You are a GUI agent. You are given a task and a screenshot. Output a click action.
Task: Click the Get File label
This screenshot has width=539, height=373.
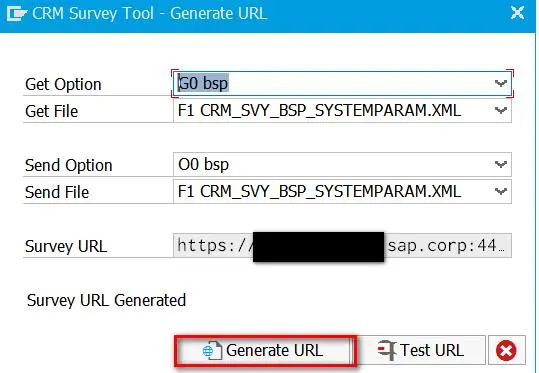pos(52,111)
